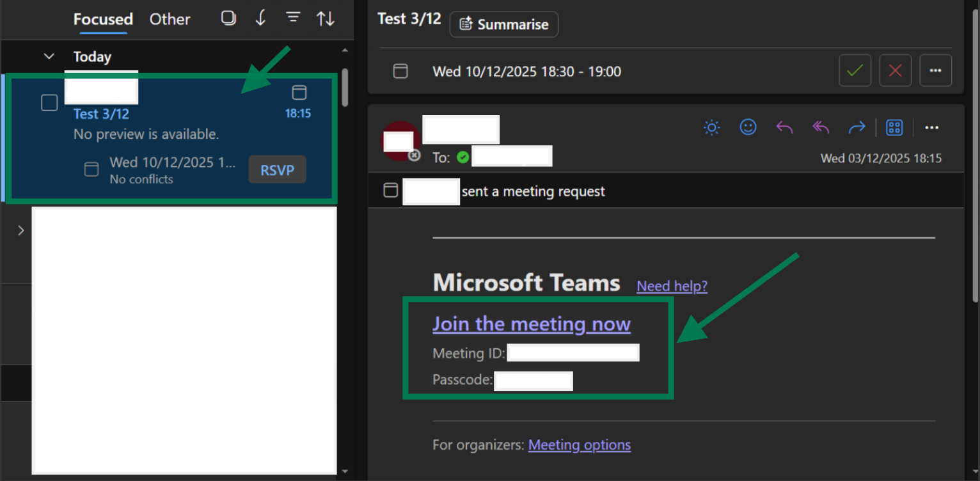Open more actions in the message header

click(x=932, y=127)
